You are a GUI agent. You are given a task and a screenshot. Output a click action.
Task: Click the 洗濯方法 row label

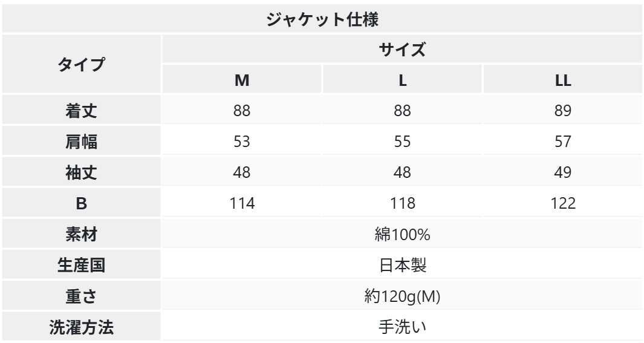click(80, 327)
